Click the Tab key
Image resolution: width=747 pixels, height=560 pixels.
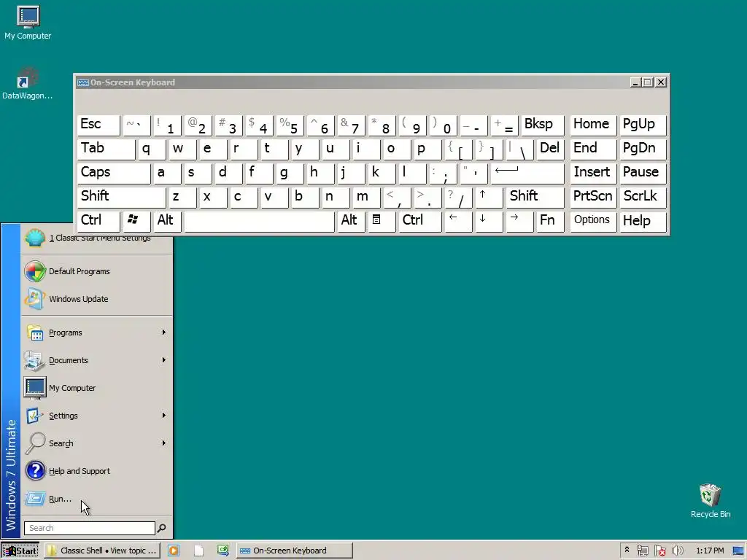click(107, 149)
